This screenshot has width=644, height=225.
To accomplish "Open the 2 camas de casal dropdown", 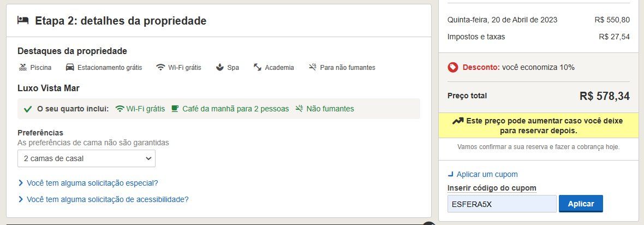I will 86,158.
